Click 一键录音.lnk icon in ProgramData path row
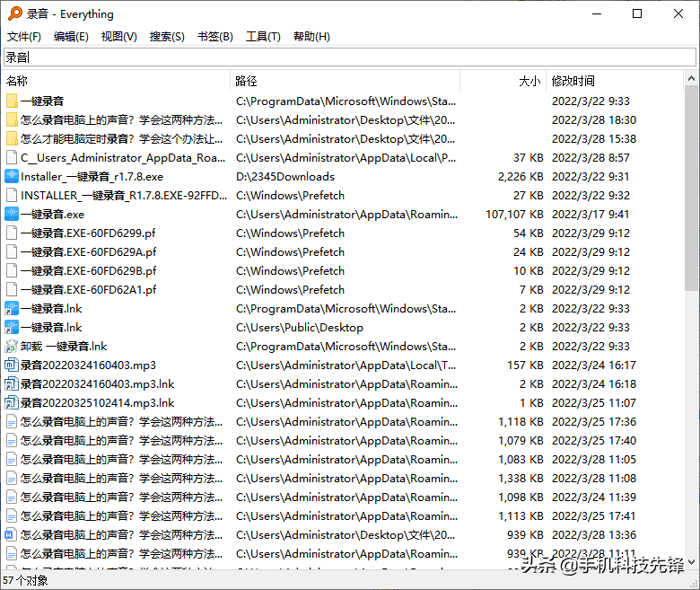This screenshot has height=590, width=700. [x=12, y=309]
